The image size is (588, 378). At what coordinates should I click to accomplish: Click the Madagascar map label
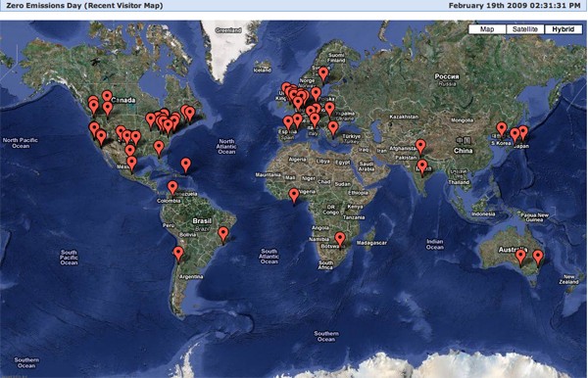(371, 243)
